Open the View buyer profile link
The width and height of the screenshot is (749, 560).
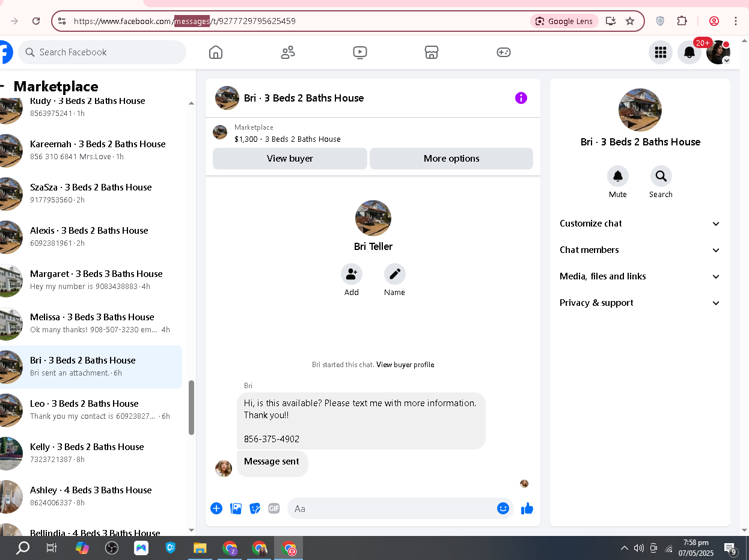(x=405, y=365)
